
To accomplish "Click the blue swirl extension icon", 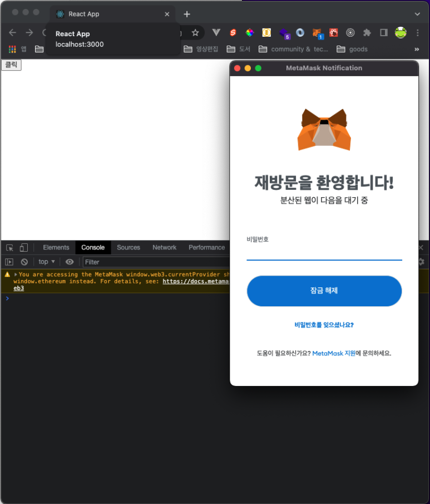I will 300,32.
